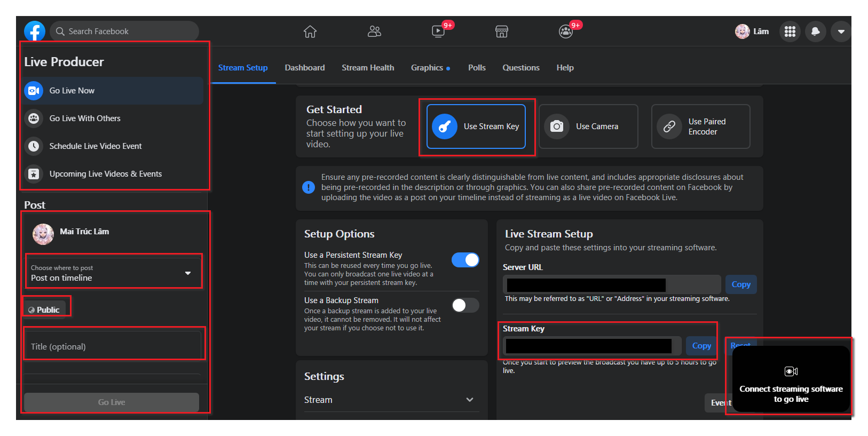This screenshot has width=868, height=436.
Task: Switch to the Dashboard tab
Action: tap(305, 68)
